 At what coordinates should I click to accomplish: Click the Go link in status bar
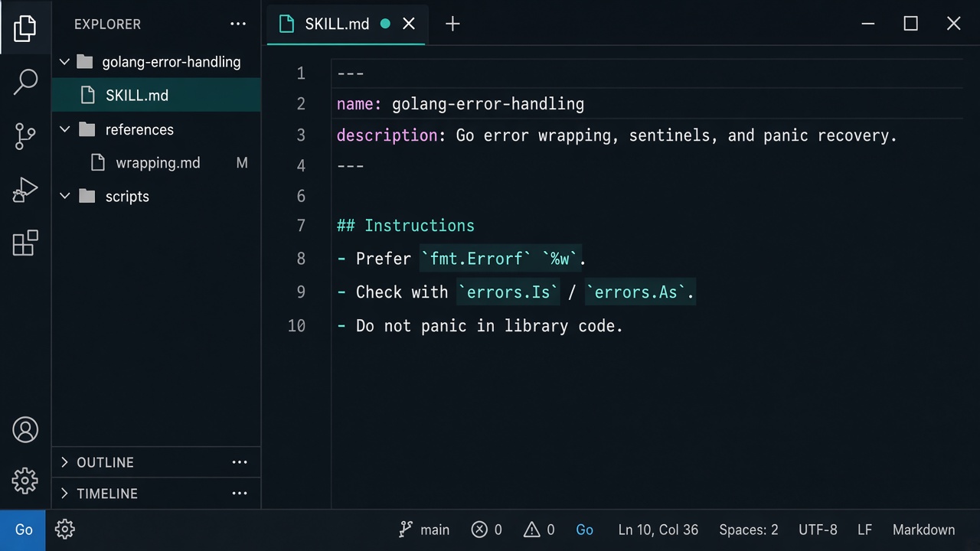585,530
